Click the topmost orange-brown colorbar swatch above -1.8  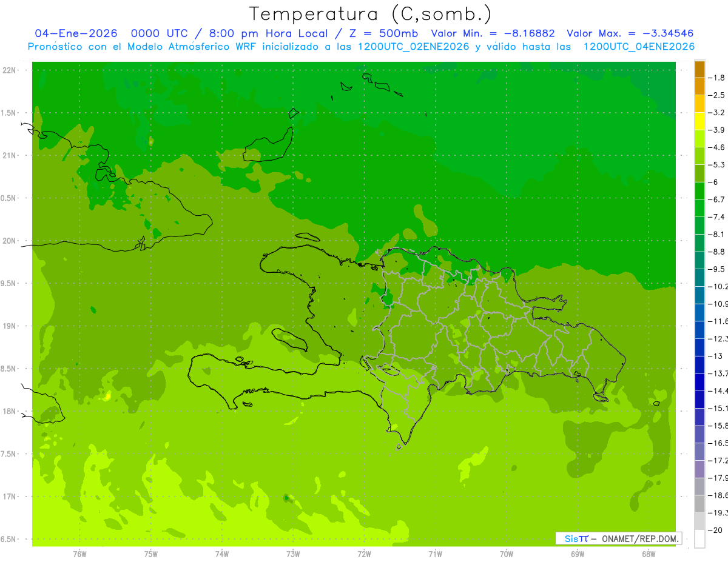[x=699, y=69]
